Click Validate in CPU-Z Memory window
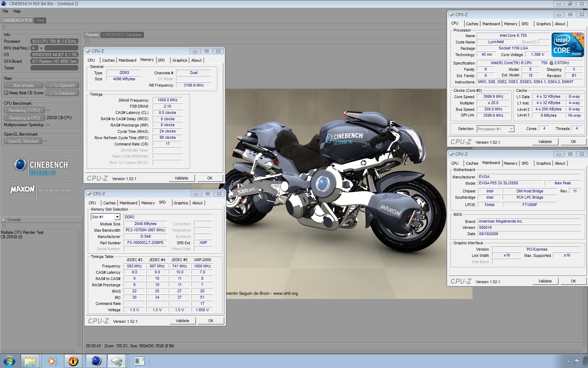 (x=181, y=178)
